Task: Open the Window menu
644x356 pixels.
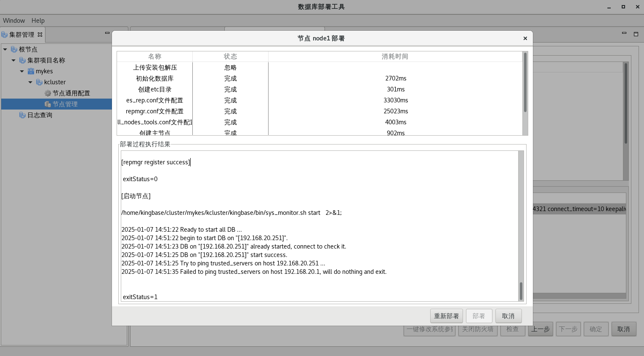Action: (14, 20)
